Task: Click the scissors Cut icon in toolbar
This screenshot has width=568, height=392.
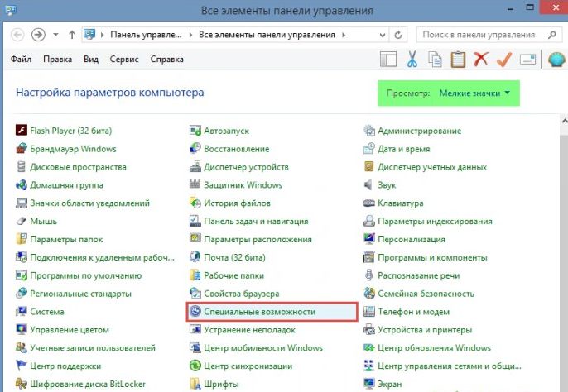Action: 412,60
